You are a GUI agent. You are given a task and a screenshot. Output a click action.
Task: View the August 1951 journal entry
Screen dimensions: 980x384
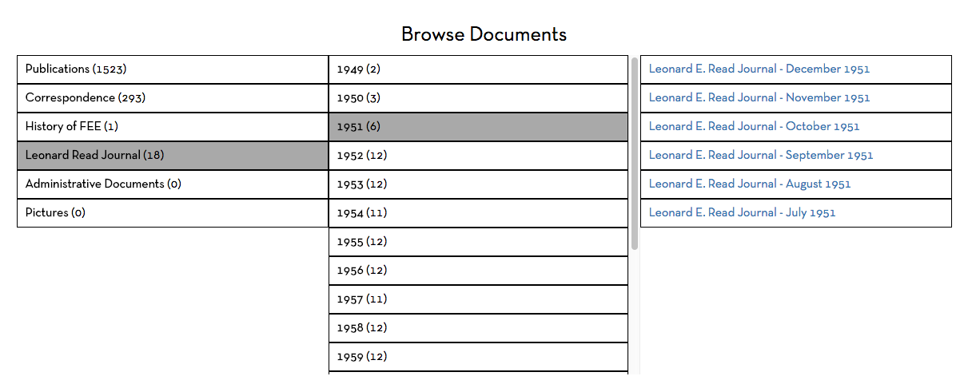tap(749, 184)
